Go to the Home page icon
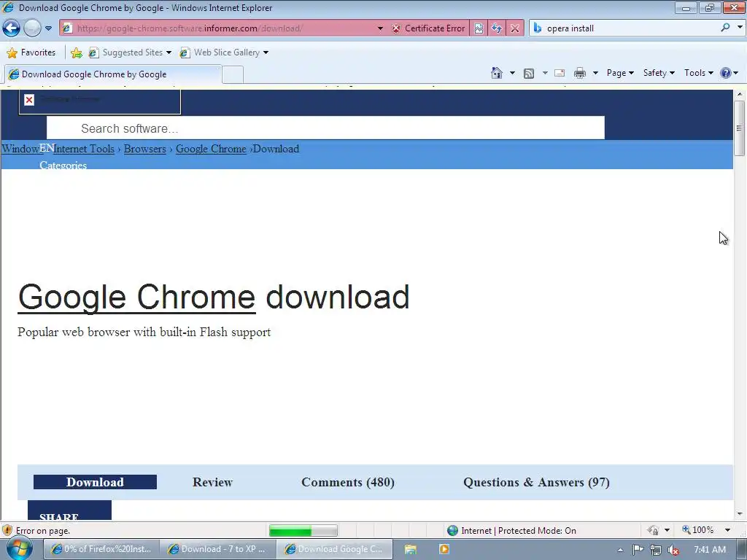 click(496, 73)
